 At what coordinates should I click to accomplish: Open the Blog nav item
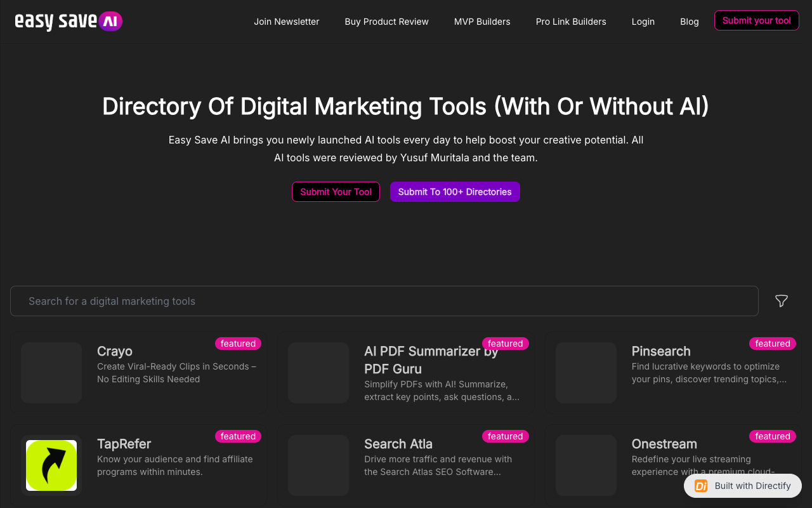(690, 22)
